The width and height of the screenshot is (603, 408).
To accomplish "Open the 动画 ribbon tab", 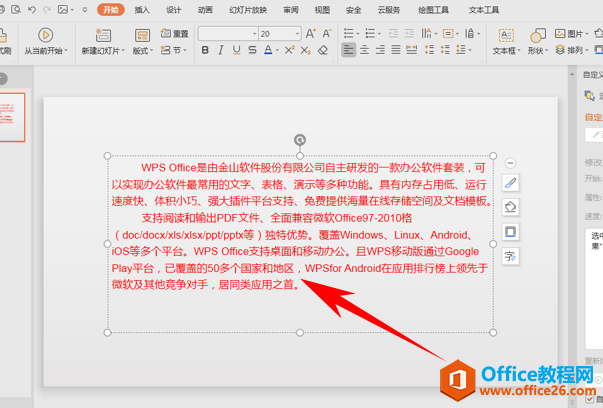I will [205, 10].
